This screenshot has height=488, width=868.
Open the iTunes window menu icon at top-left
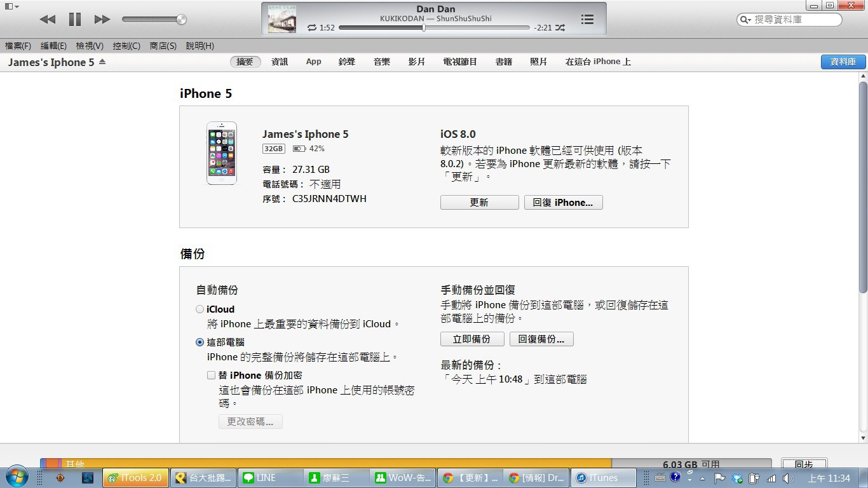[x=11, y=6]
